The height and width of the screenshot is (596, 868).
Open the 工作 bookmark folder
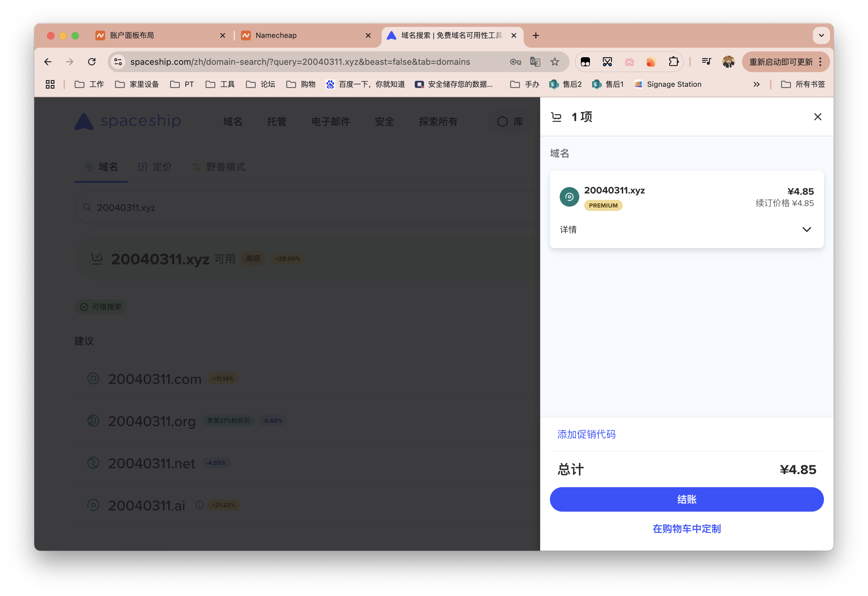pos(89,84)
